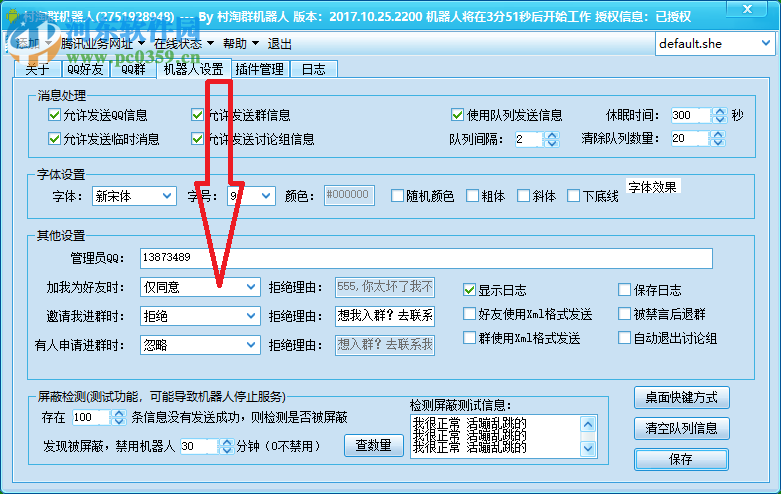Open the 插件管理 tab
Screen dimensions: 781x494
(260, 69)
